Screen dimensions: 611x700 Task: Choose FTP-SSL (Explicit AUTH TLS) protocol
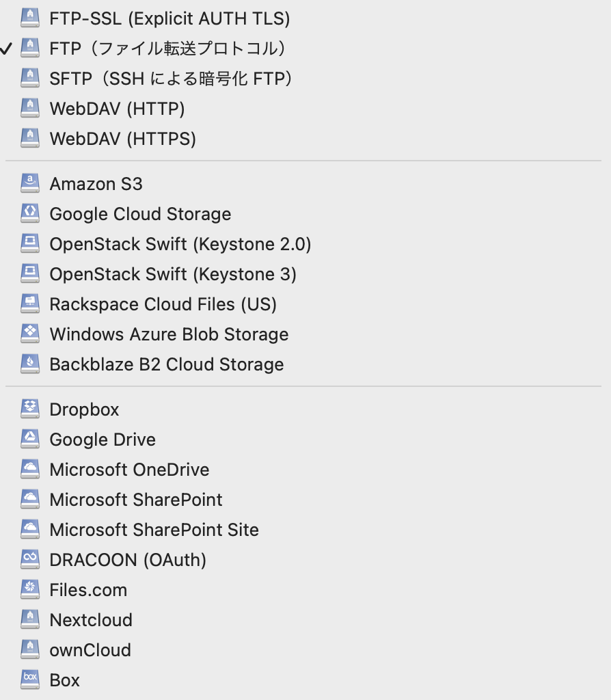pyautogui.click(x=169, y=18)
